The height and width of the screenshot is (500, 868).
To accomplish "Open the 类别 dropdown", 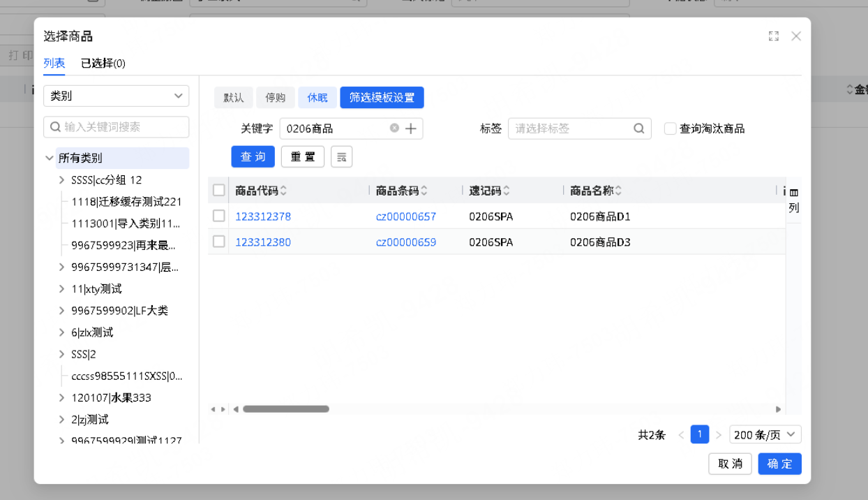I will 116,96.
